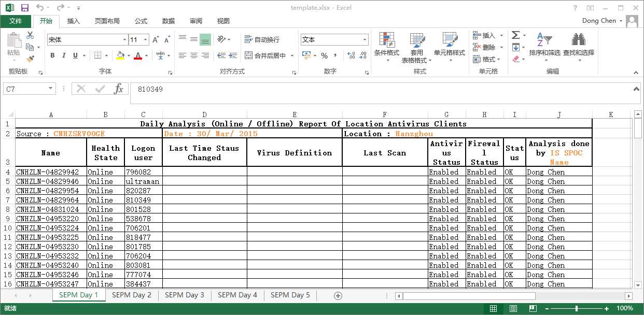Switch to Insert (插入) ribbon tab
This screenshot has width=644, height=315.
point(74,21)
